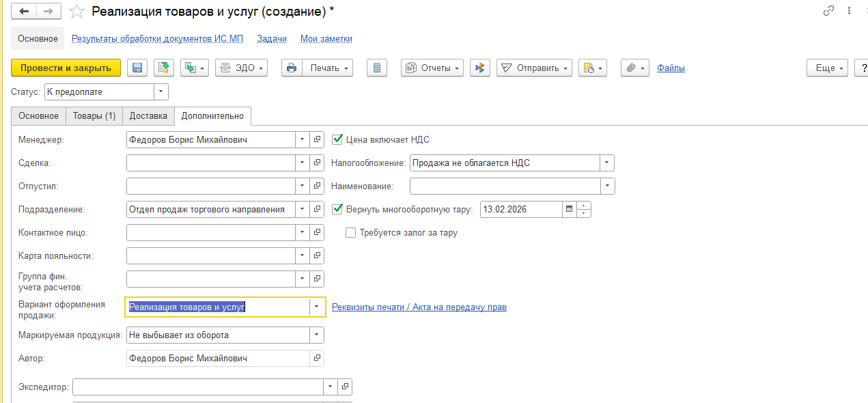The width and height of the screenshot is (868, 403).
Task: Uncheck 'Вернуть многооборотную тару'
Action: pyautogui.click(x=337, y=209)
